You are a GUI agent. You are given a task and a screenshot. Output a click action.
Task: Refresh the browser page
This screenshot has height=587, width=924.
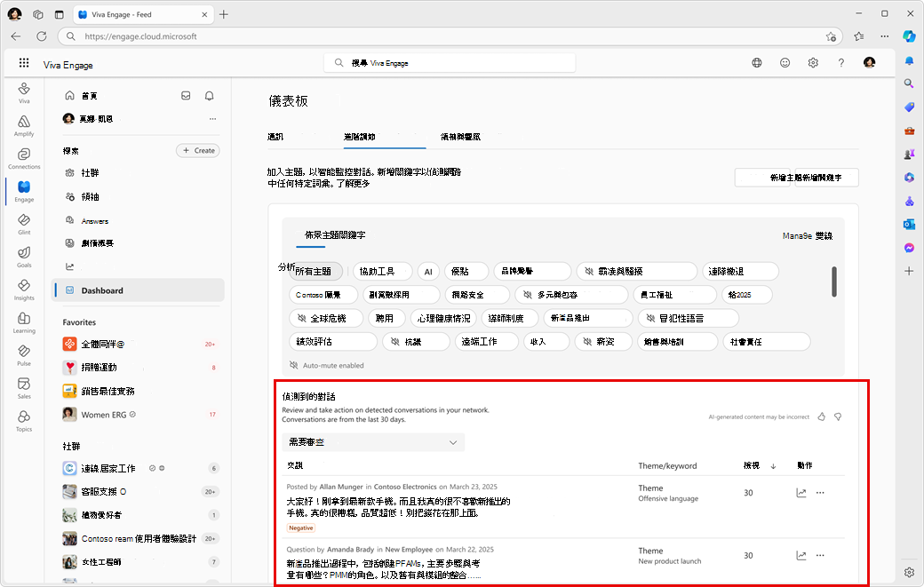click(41, 36)
